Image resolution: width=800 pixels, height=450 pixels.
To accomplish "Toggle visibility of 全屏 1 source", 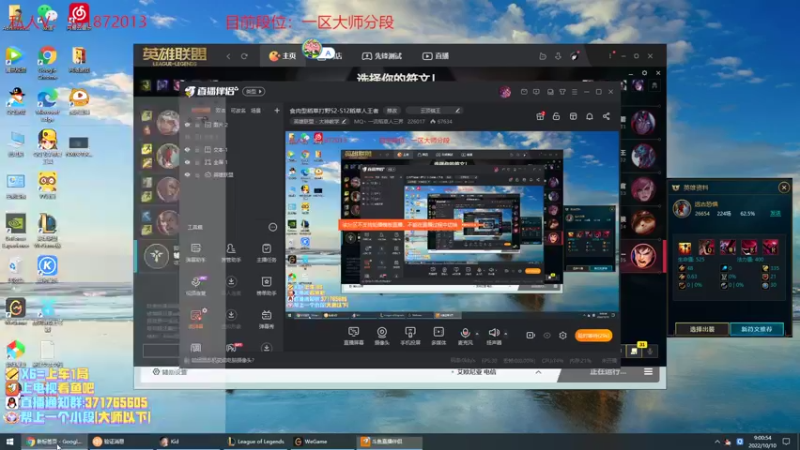I will 187,162.
